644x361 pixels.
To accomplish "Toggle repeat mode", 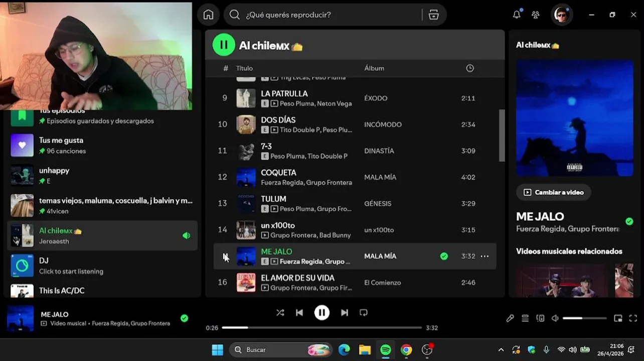I will pyautogui.click(x=364, y=312).
